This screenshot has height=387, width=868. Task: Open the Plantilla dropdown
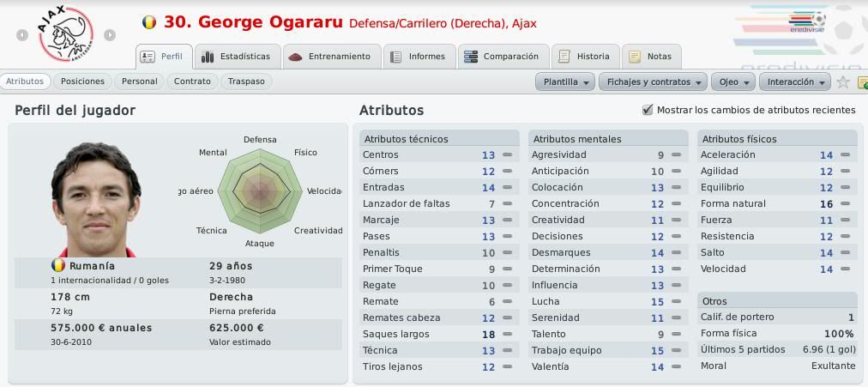[565, 82]
